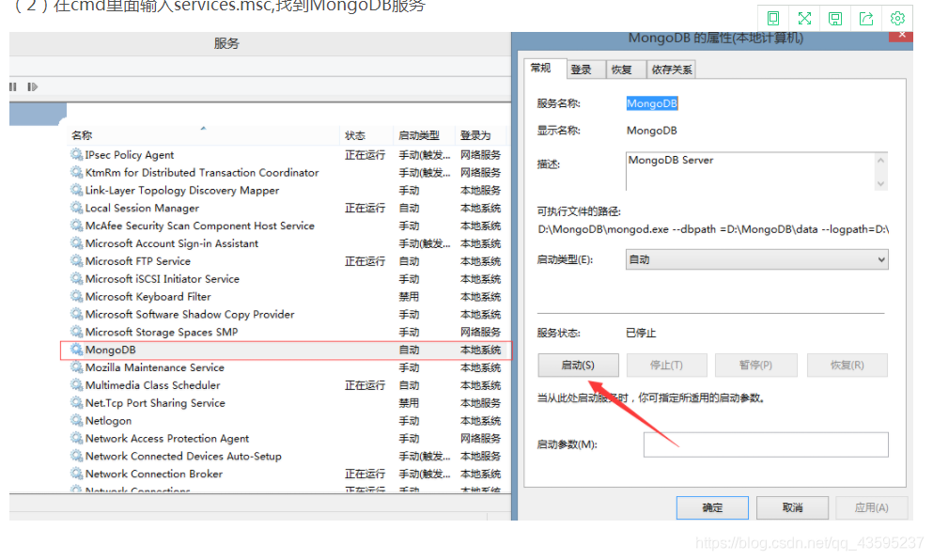
Task: Click the 恢复(R) button below service status
Action: (847, 365)
